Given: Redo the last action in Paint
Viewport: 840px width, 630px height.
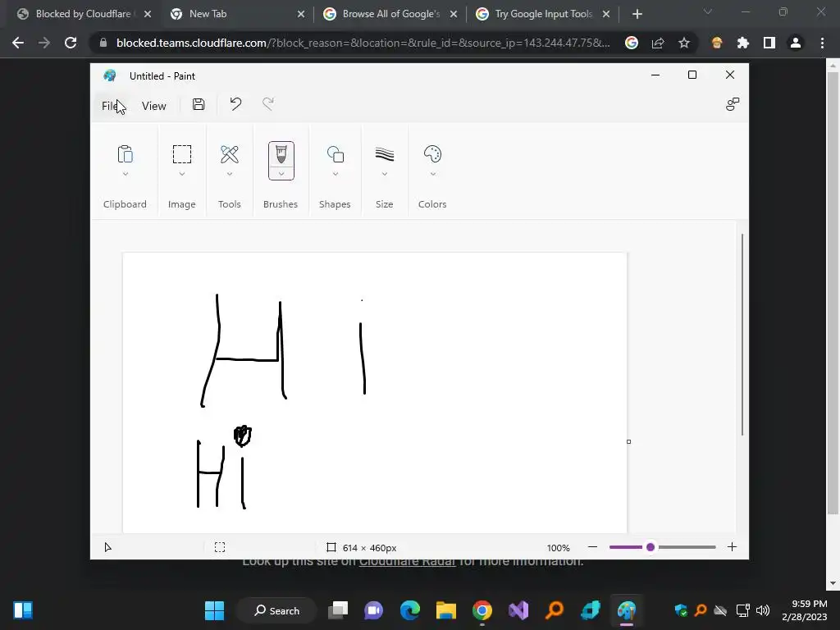Looking at the screenshot, I should pyautogui.click(x=268, y=104).
